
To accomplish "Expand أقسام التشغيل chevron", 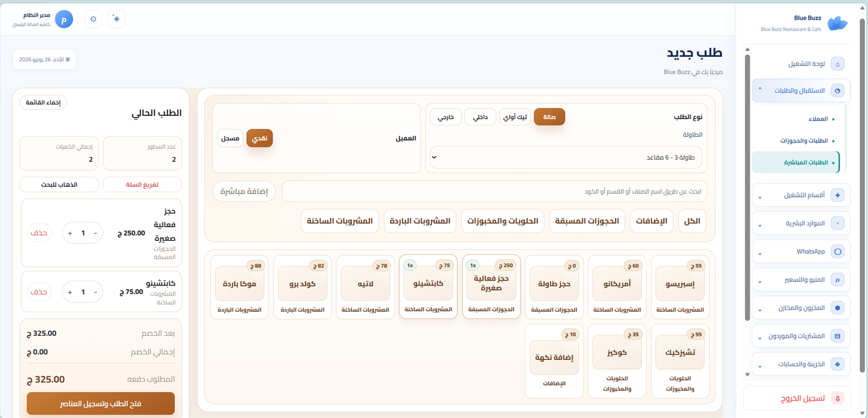I will [760, 197].
